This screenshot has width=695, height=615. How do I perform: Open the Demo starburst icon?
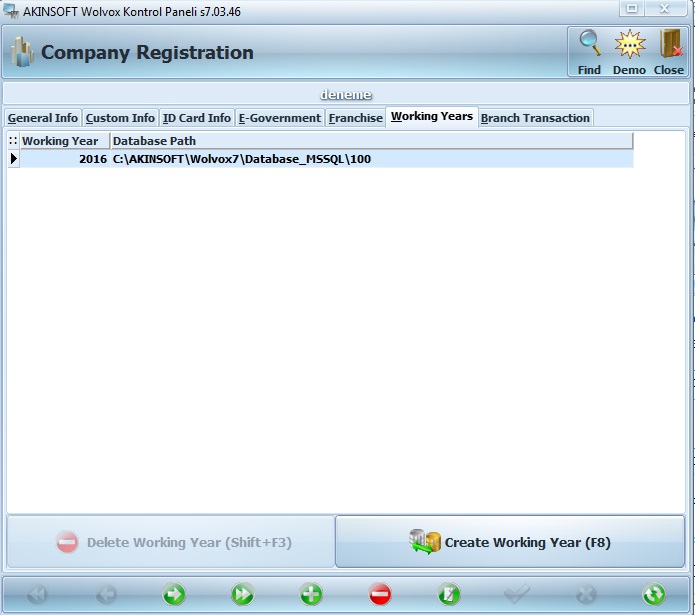pos(629,44)
